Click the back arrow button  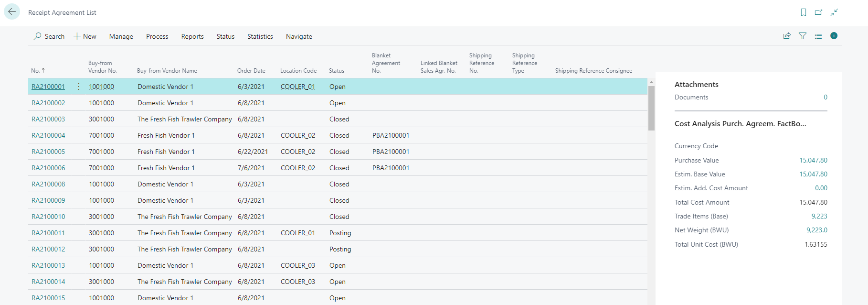click(12, 12)
